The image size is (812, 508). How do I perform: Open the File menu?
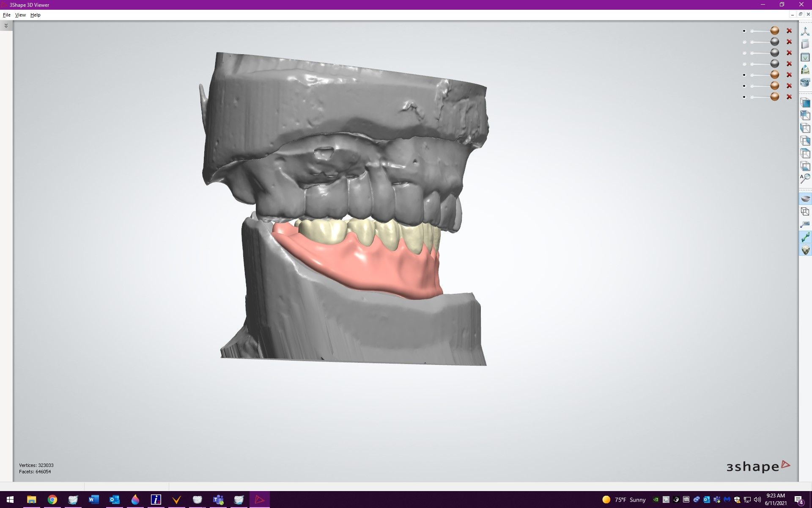click(6, 15)
